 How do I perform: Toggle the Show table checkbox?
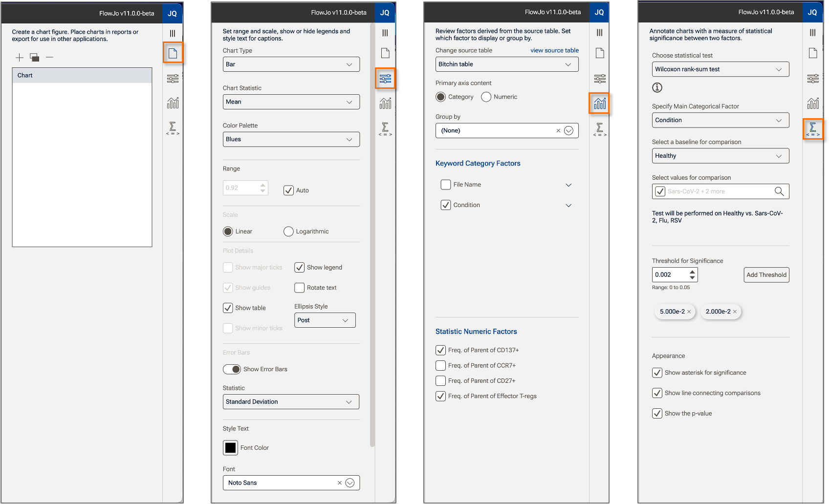[x=228, y=308]
